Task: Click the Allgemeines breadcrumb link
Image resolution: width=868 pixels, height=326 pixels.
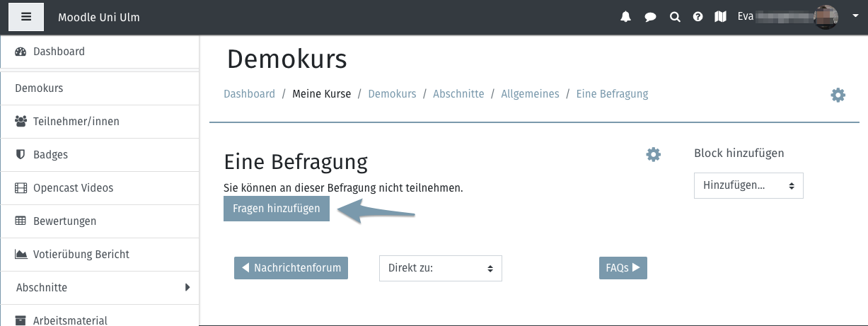Action: click(530, 93)
